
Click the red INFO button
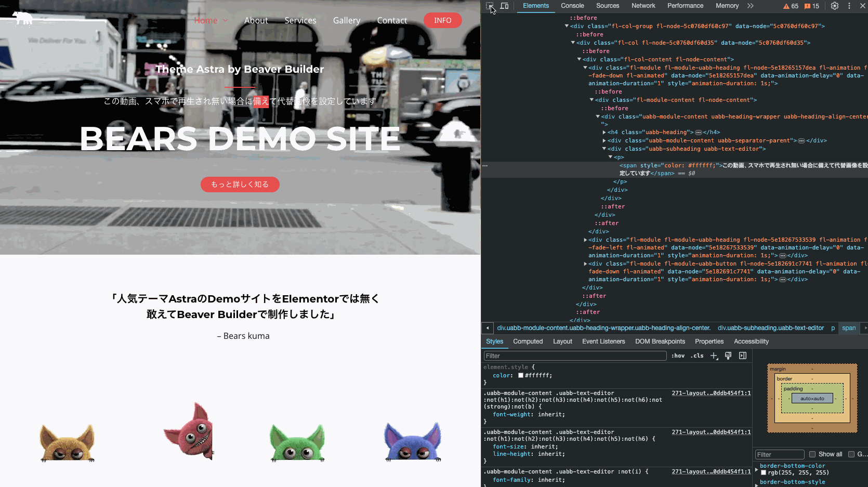pos(443,20)
